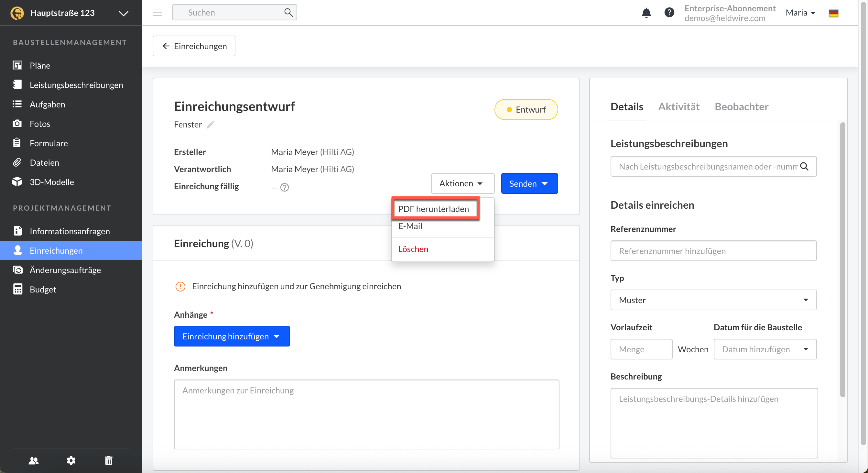Click the pencil icon next to Fenster
The width and height of the screenshot is (868, 473).
point(210,125)
